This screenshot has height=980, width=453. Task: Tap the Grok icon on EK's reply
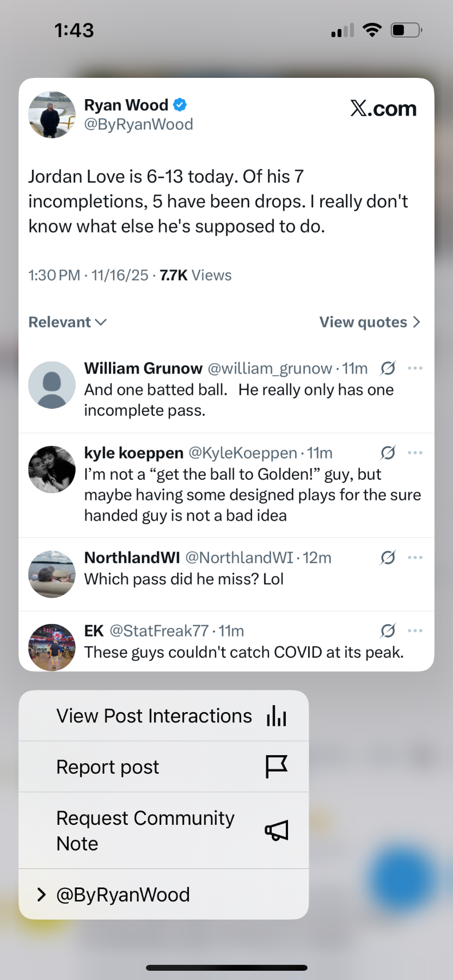[x=388, y=631]
